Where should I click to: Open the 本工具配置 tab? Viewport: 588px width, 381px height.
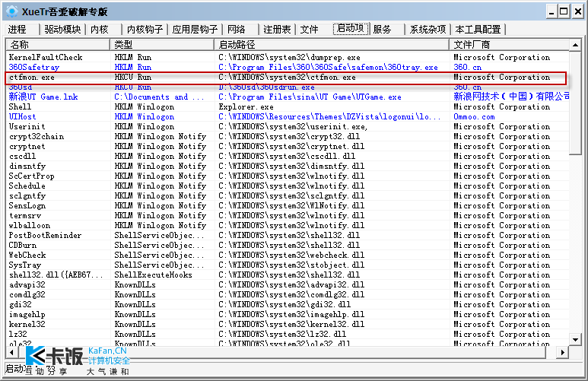pyautogui.click(x=478, y=29)
